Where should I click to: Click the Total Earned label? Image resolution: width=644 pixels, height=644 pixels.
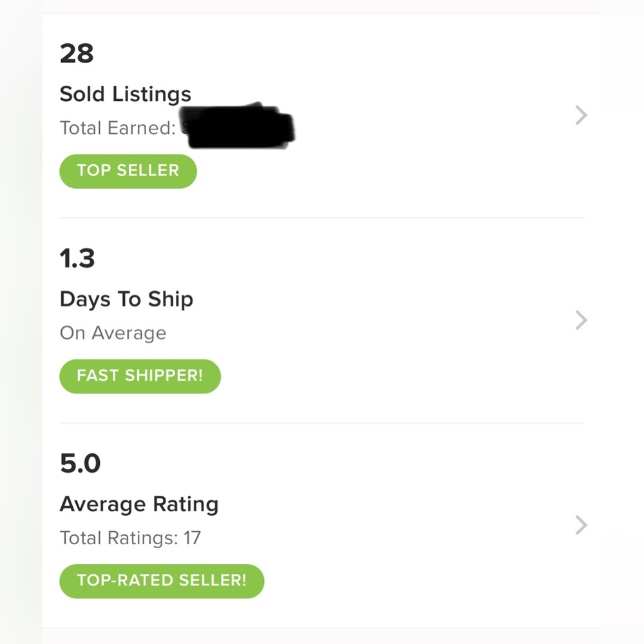[x=117, y=128]
